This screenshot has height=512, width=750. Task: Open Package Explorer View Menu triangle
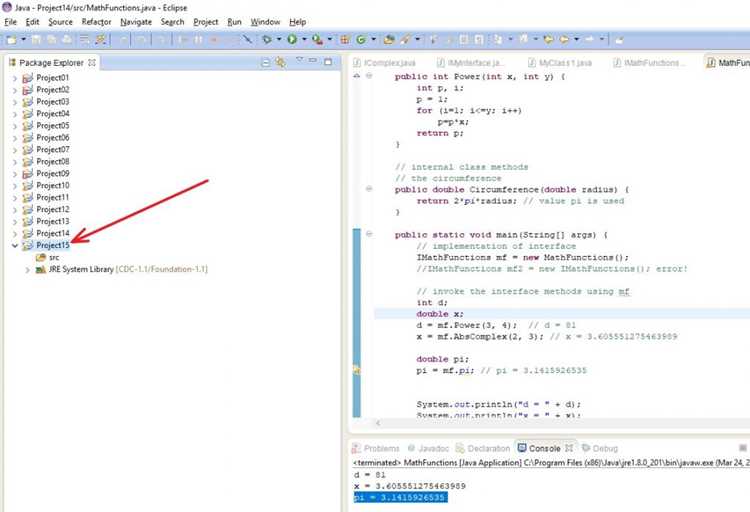(x=299, y=60)
